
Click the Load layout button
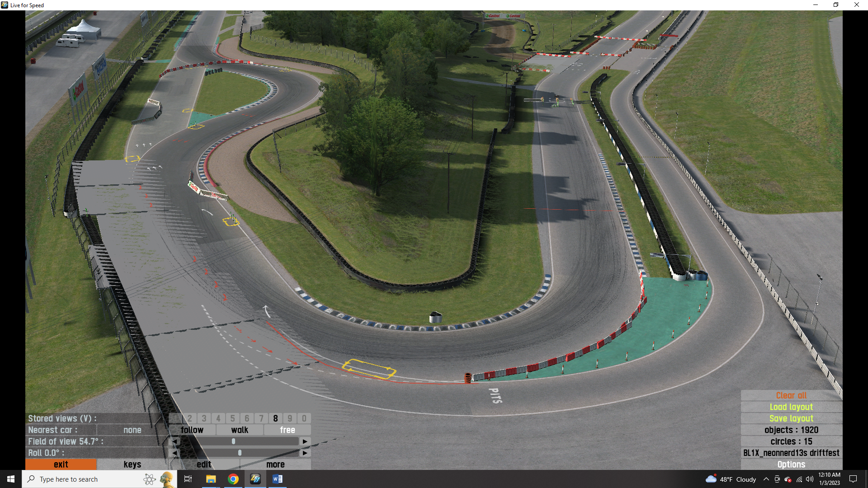coord(791,407)
